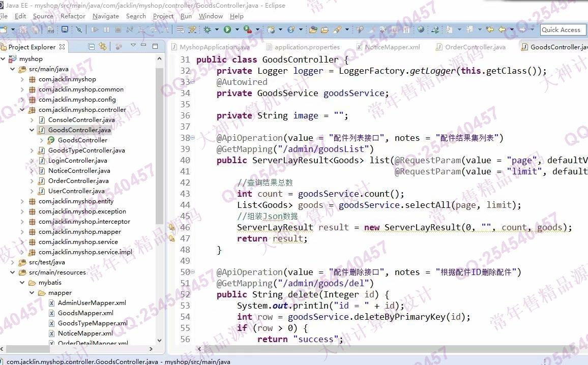Click the New wizard toolbar icon
This screenshot has width=588, height=365.
click(x=4, y=29)
